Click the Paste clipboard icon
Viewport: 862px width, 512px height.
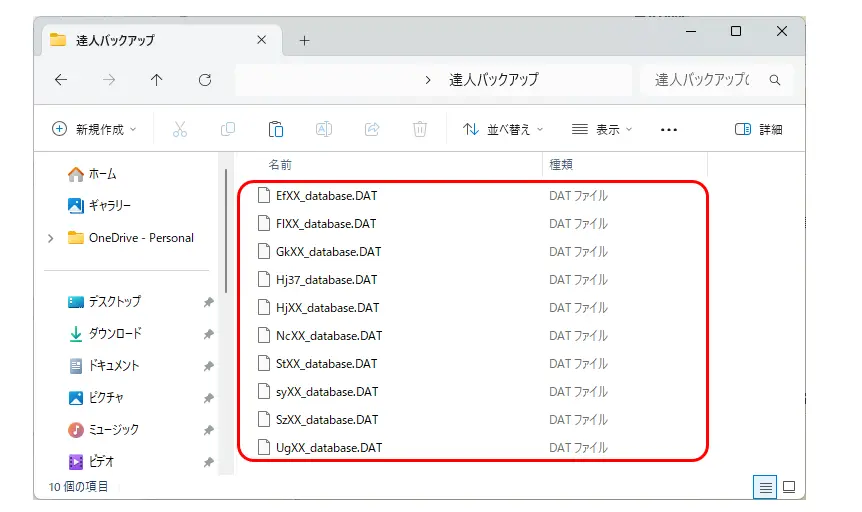click(x=275, y=129)
